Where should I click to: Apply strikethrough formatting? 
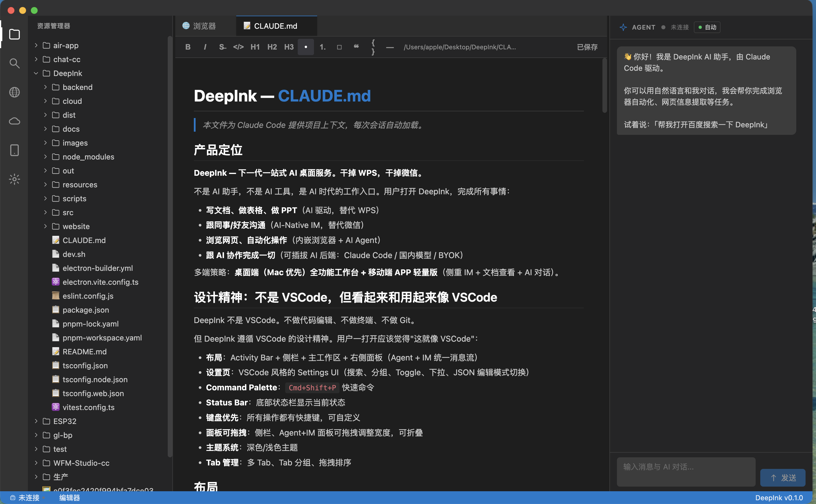coord(222,47)
